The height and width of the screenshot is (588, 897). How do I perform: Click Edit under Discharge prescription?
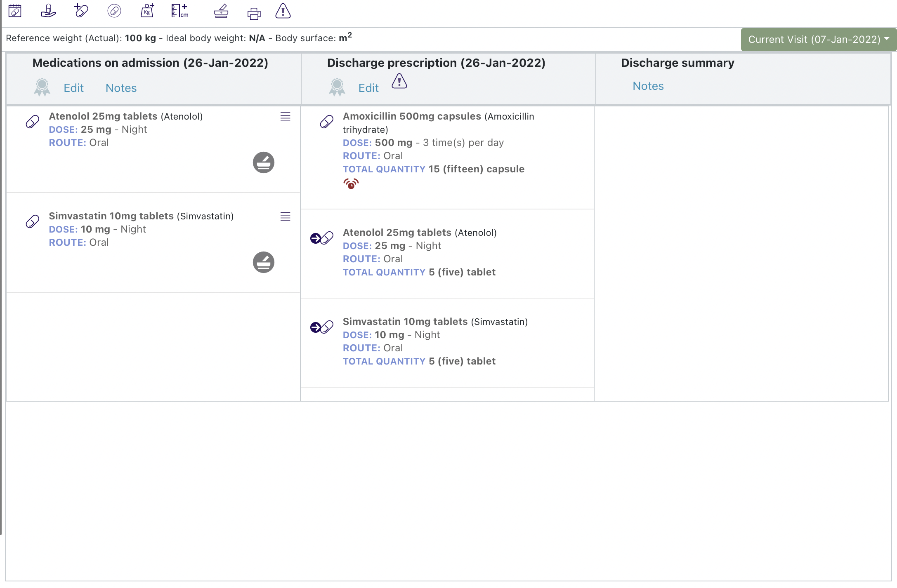pos(368,88)
